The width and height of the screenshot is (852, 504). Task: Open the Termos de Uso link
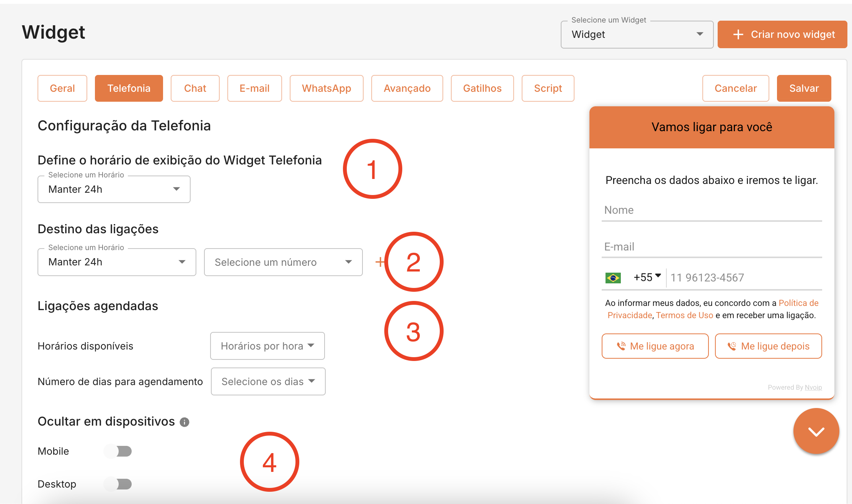pos(684,315)
